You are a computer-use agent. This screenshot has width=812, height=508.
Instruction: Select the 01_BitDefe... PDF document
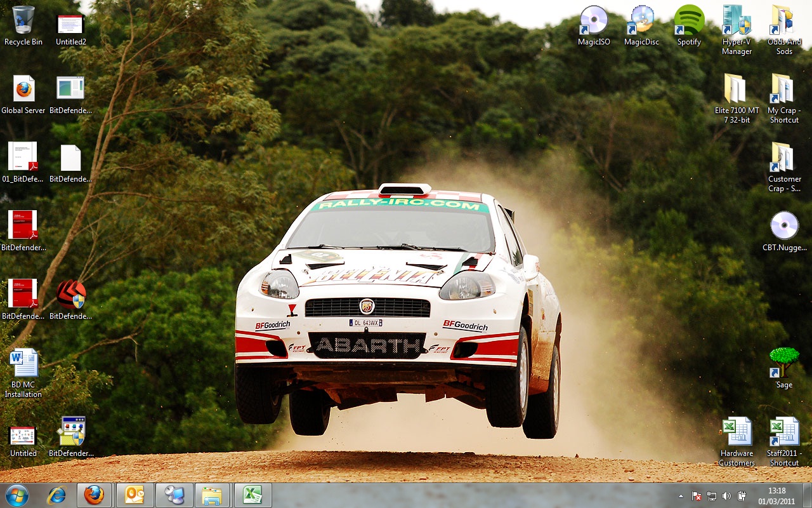coord(23,163)
